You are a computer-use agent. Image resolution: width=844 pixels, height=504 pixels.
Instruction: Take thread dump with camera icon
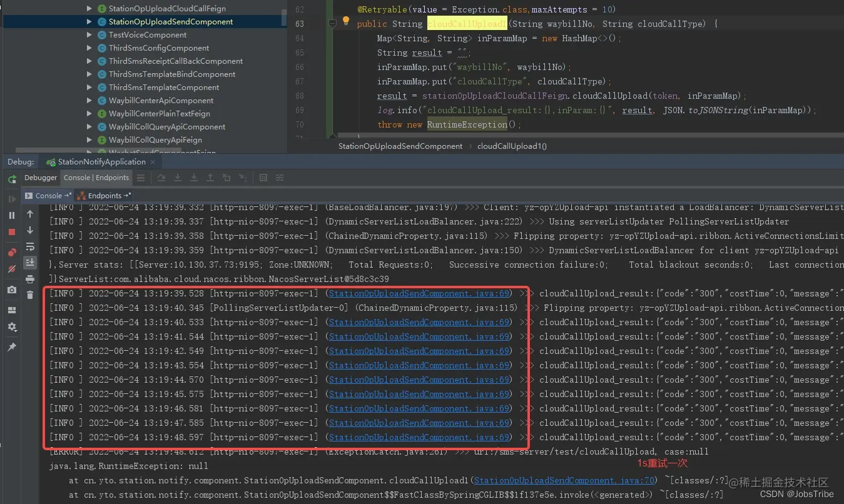point(12,290)
